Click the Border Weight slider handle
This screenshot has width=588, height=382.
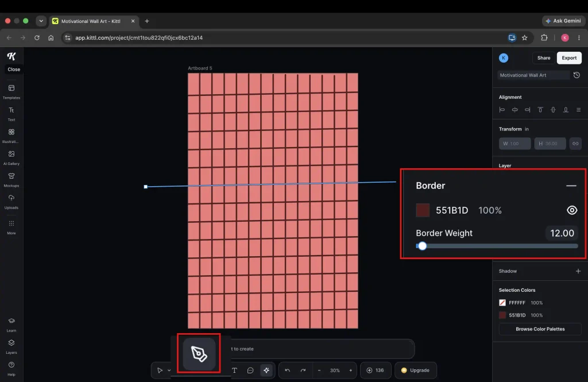tap(422, 246)
